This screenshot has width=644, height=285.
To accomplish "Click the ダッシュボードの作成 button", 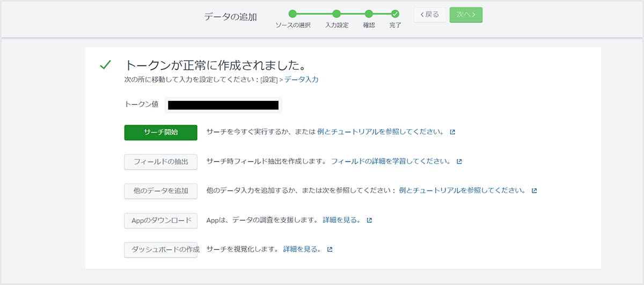I will (x=160, y=250).
